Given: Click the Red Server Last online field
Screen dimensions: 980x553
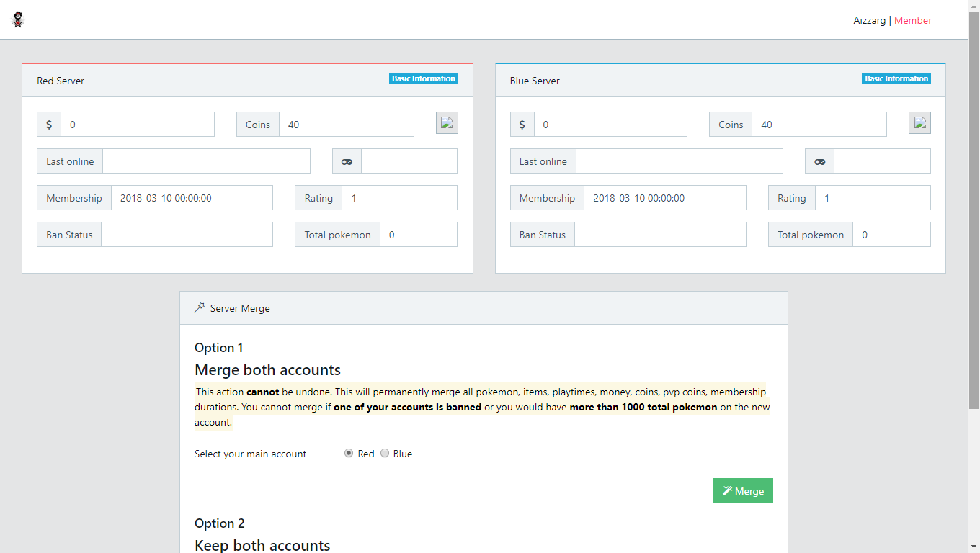Looking at the screenshot, I should tap(207, 161).
